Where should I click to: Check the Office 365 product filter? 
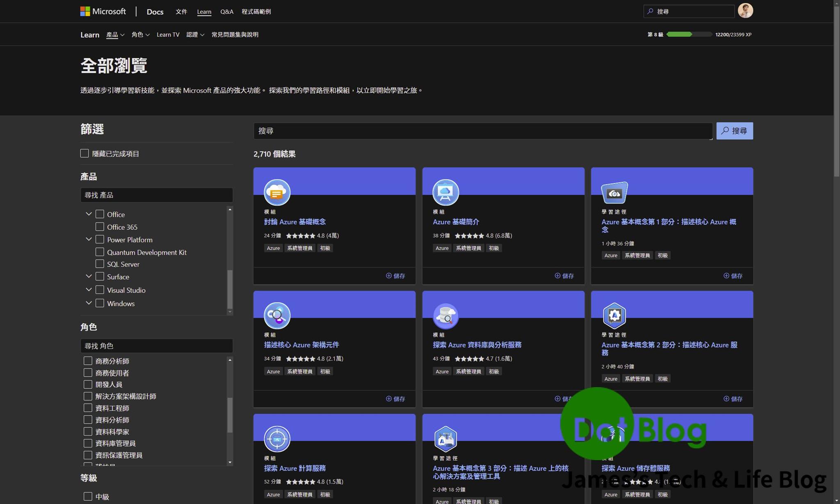tap(100, 227)
